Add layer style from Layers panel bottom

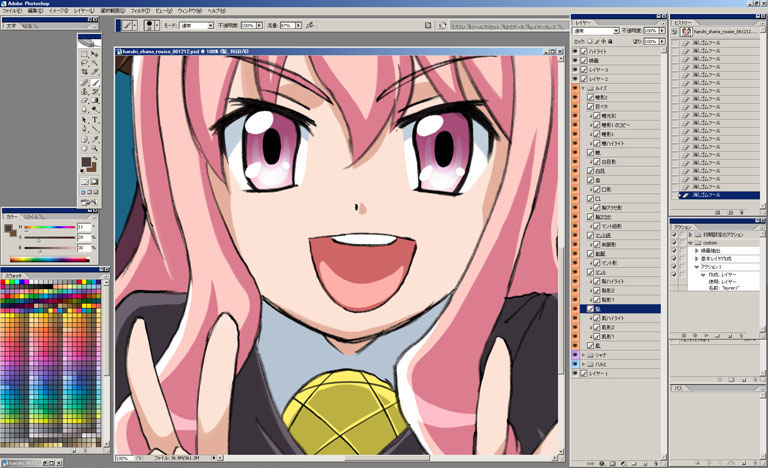[601, 464]
